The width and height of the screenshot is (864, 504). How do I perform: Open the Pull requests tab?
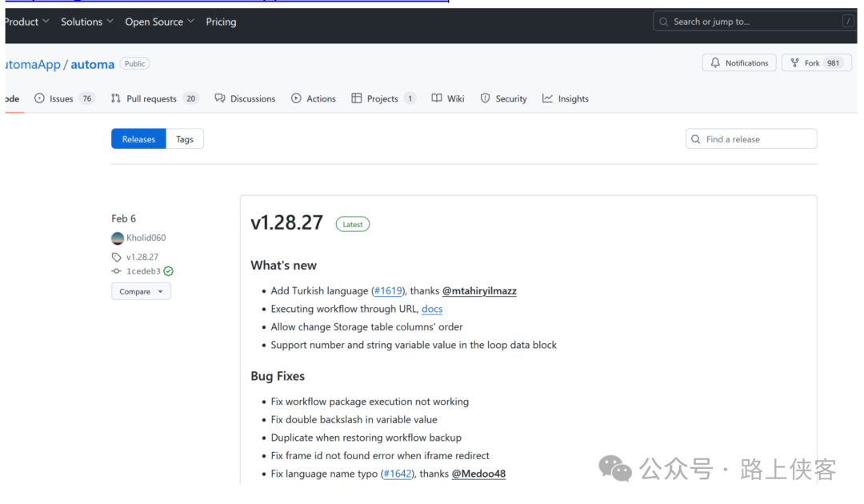point(154,98)
